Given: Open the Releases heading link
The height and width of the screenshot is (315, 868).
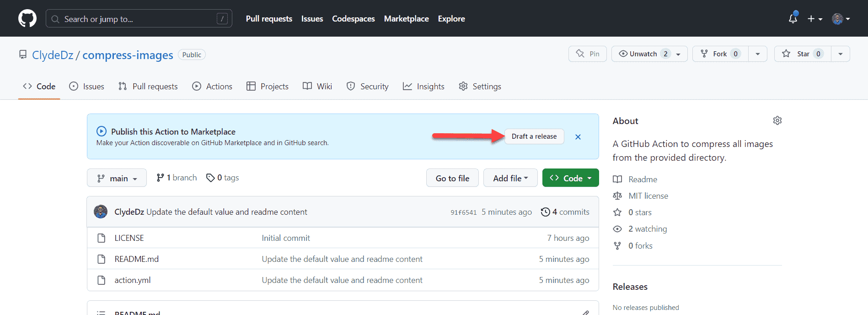Looking at the screenshot, I should pos(630,287).
